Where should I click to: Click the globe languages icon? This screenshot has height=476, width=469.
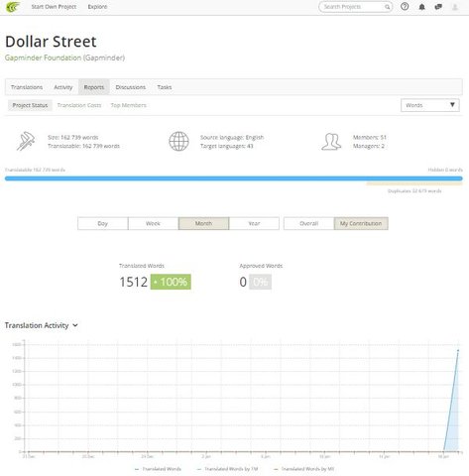tap(178, 141)
